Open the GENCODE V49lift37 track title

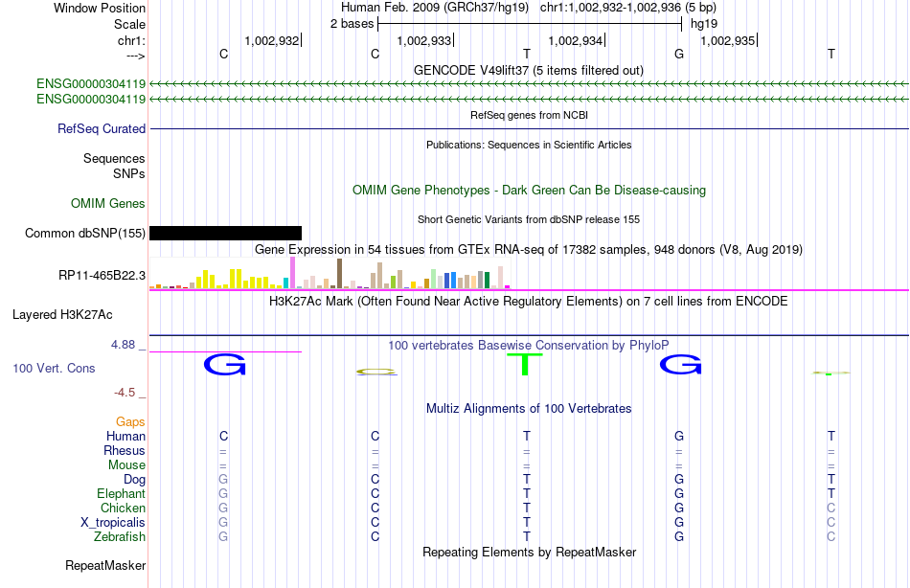pyautogui.click(x=529, y=70)
